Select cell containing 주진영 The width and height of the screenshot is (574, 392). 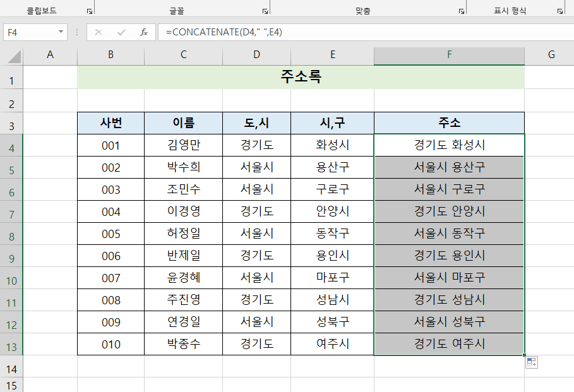coord(183,300)
